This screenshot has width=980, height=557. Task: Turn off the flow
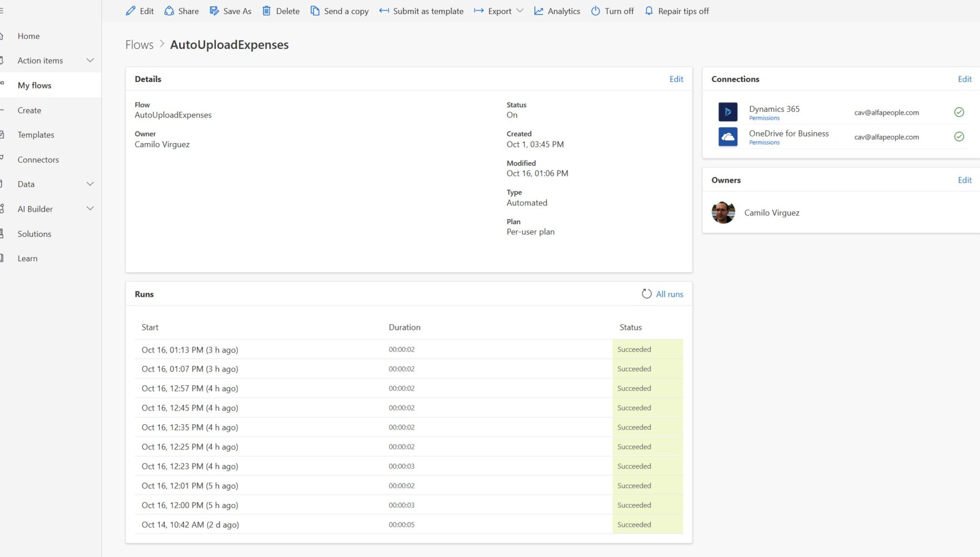pos(612,11)
